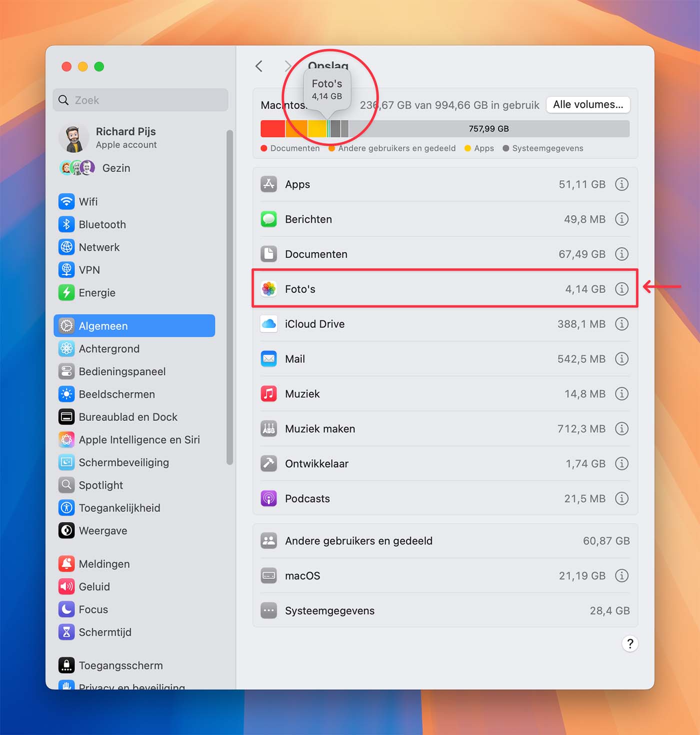Click the Berichten app icon
The width and height of the screenshot is (700, 735).
tap(268, 219)
